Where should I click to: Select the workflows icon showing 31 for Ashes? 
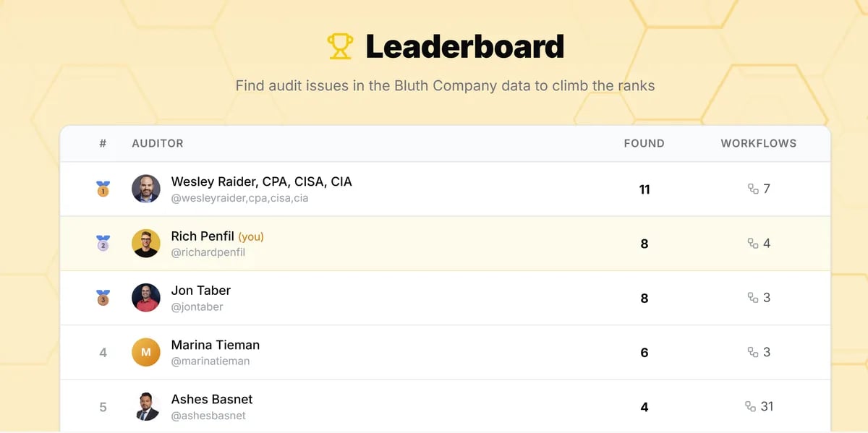pos(751,407)
